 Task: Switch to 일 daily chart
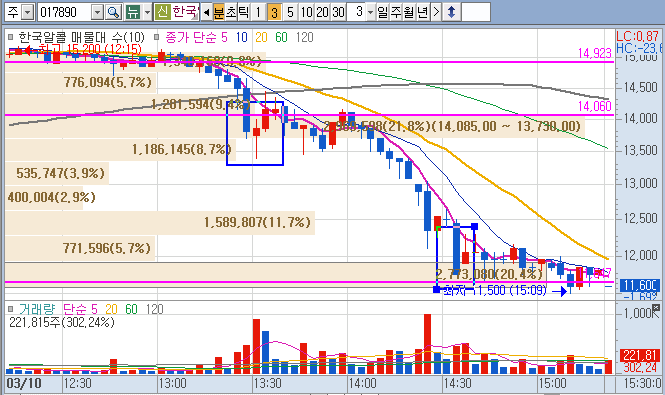point(382,12)
